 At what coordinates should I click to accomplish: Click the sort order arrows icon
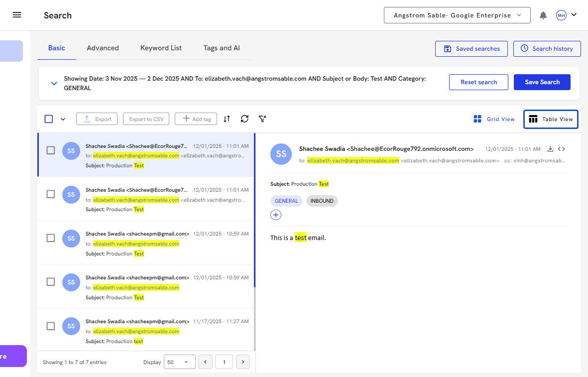click(227, 119)
